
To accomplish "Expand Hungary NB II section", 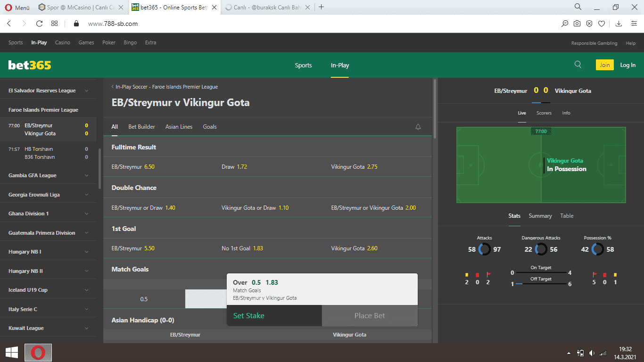I will coord(48,271).
